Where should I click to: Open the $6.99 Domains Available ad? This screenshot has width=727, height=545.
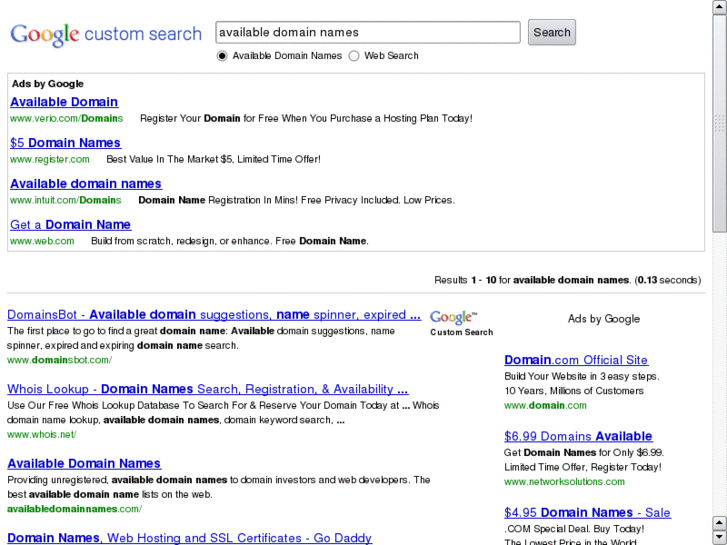coord(578,436)
